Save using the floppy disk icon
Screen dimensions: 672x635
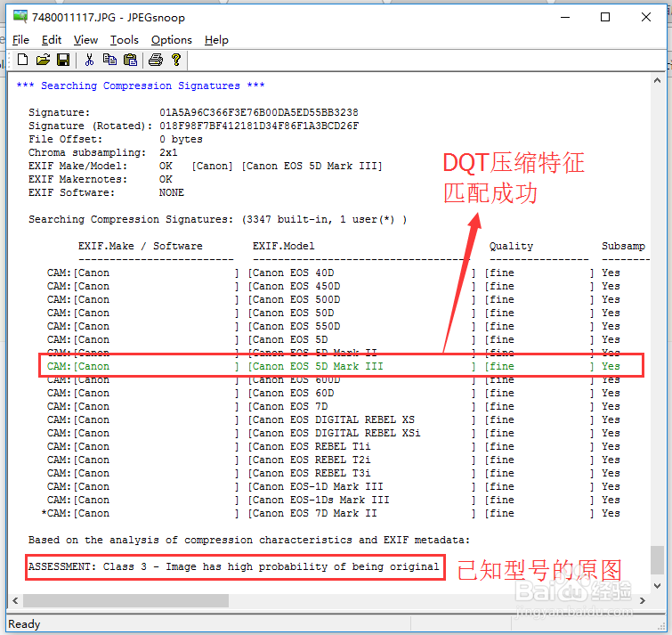pos(63,60)
